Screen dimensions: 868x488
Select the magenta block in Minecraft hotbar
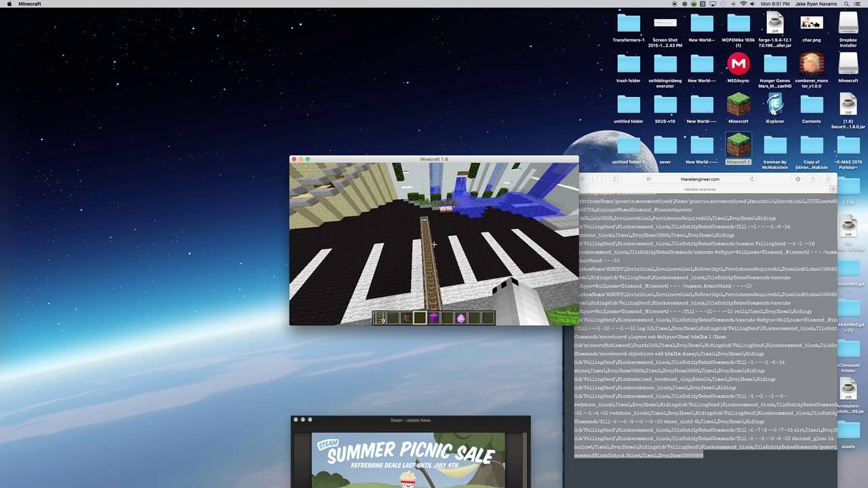[x=434, y=318]
